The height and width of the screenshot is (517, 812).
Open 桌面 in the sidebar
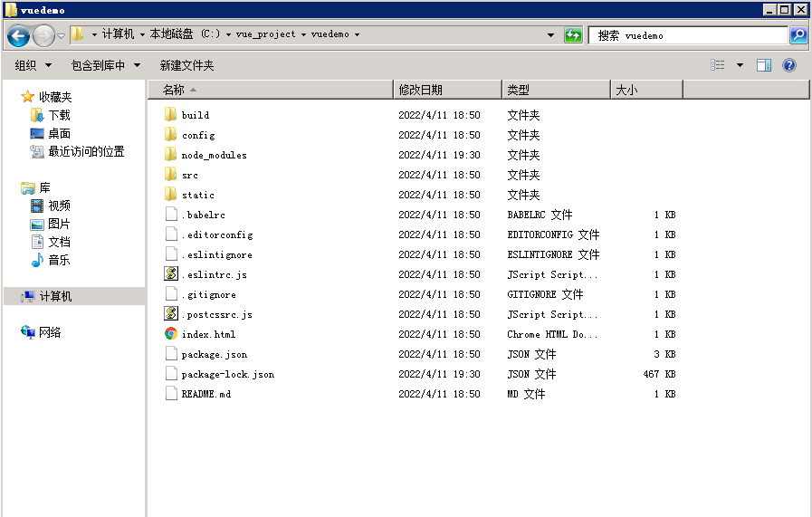59,133
